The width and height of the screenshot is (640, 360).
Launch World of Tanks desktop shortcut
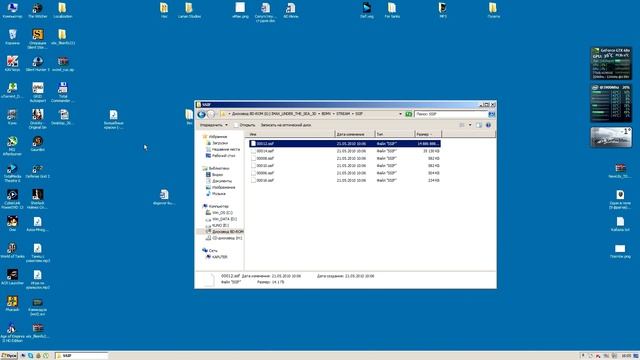12,250
